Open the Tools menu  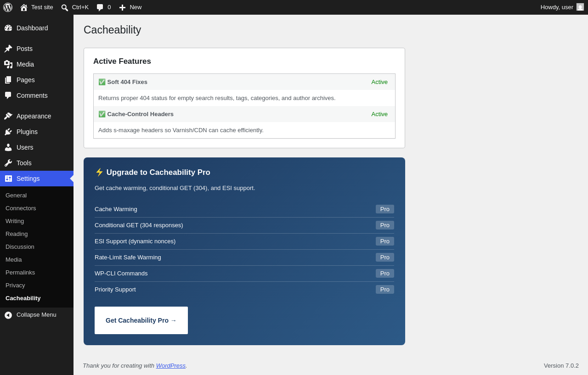tap(37, 163)
